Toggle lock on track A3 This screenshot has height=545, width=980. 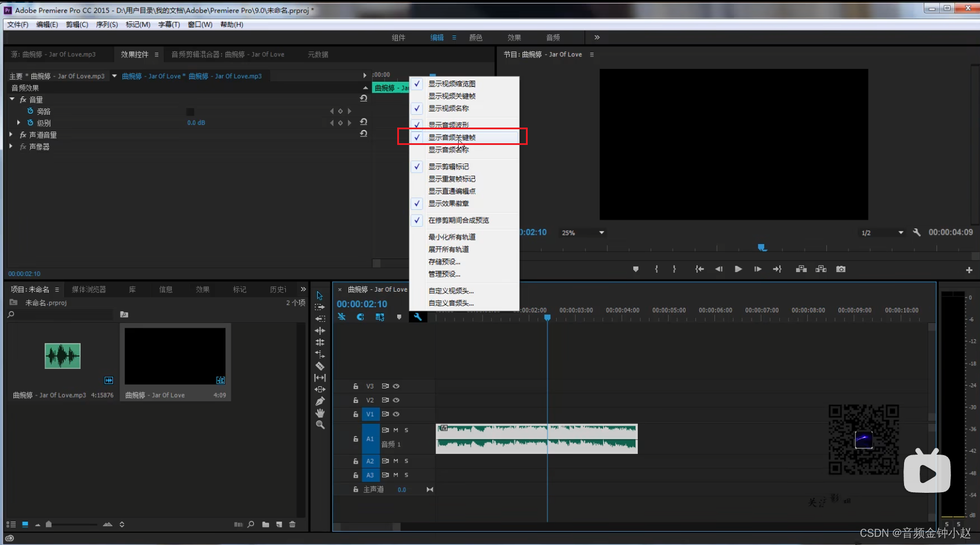[x=355, y=475]
